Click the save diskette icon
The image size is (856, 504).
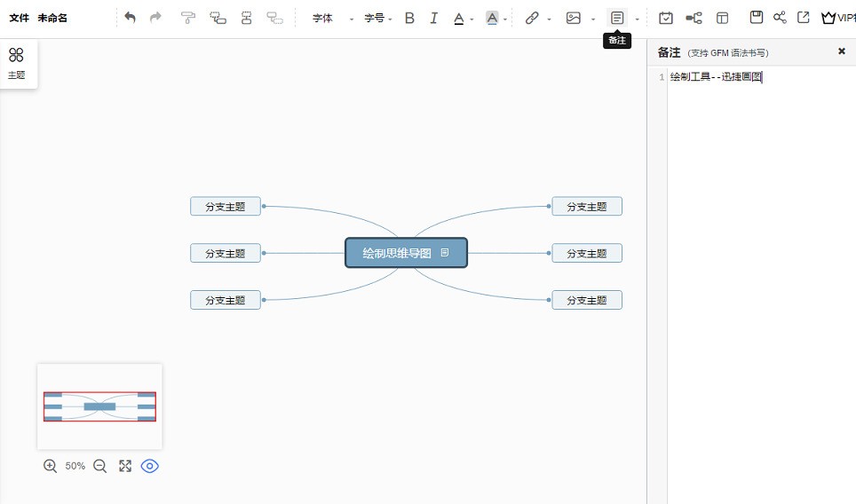[x=756, y=18]
